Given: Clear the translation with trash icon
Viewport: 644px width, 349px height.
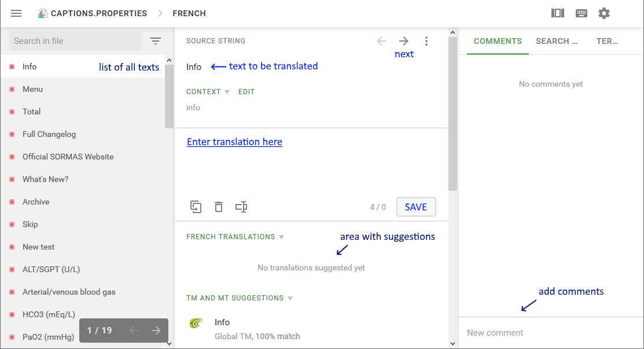Looking at the screenshot, I should pos(218,206).
